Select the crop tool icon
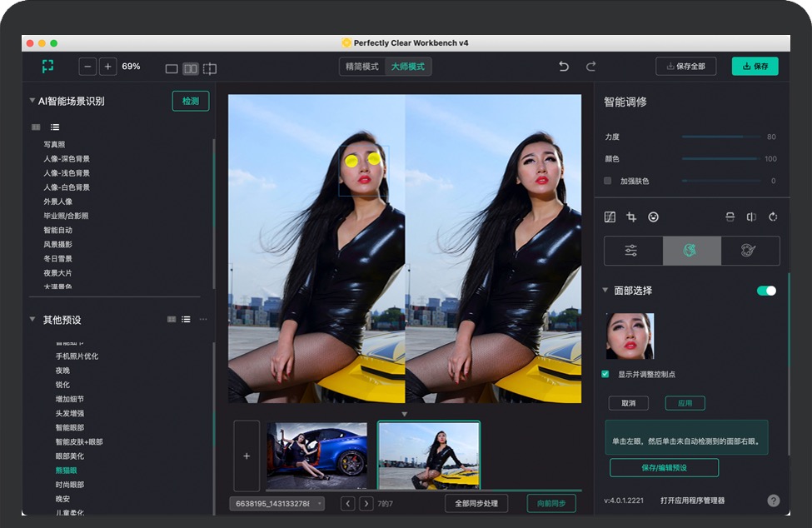This screenshot has width=812, height=528. pos(631,217)
